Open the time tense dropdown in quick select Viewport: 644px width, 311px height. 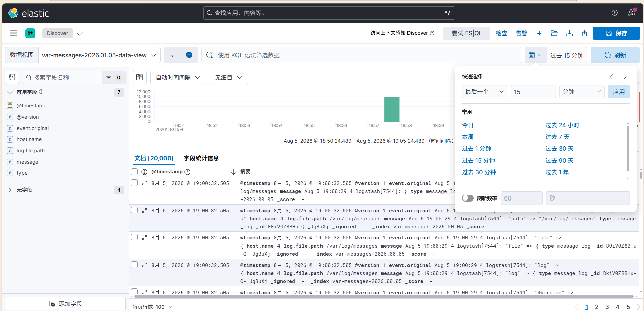click(x=484, y=92)
